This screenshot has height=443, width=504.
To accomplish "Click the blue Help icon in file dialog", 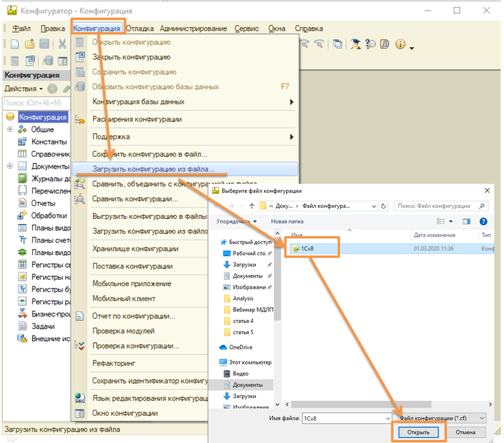I will (483, 221).
